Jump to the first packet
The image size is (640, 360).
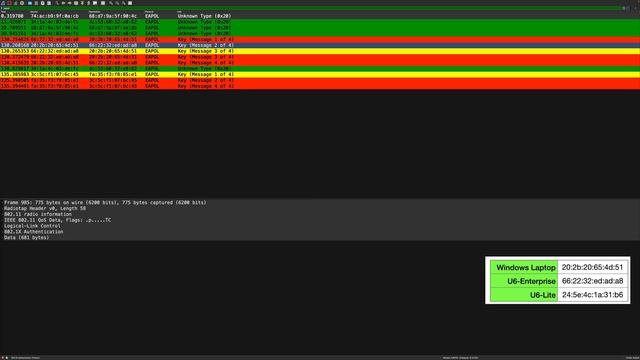82,3
